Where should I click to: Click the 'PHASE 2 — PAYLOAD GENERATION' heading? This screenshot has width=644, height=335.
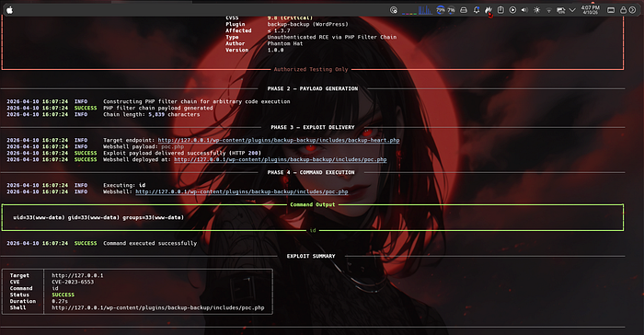tap(313, 88)
